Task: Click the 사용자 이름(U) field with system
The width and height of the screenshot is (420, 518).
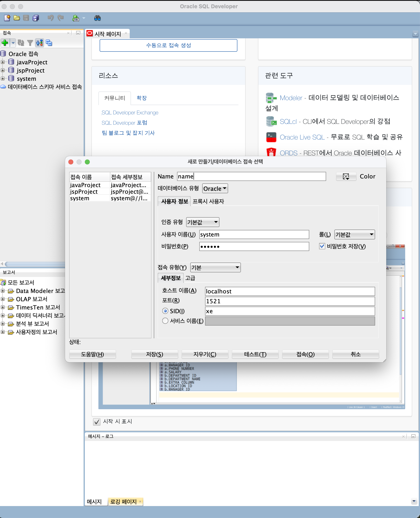Action: tap(254, 234)
